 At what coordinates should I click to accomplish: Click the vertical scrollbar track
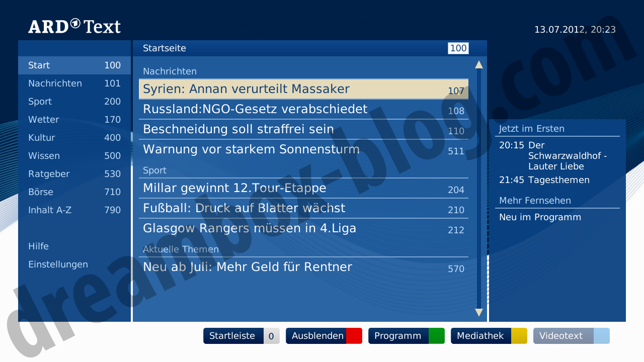pos(479,189)
